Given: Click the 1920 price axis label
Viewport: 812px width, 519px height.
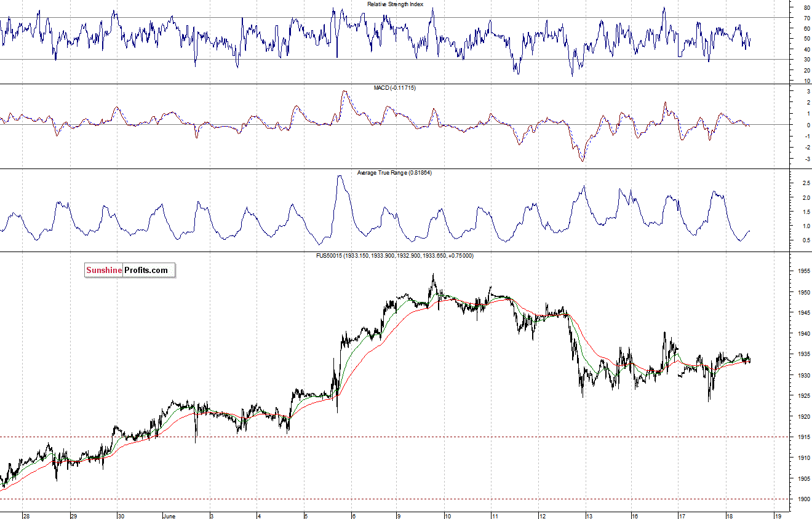Looking at the screenshot, I should pyautogui.click(x=804, y=416).
